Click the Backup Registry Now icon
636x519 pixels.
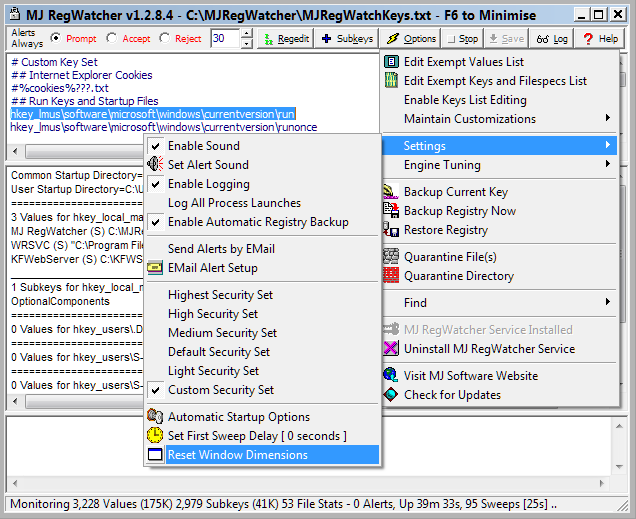pyautogui.click(x=391, y=210)
